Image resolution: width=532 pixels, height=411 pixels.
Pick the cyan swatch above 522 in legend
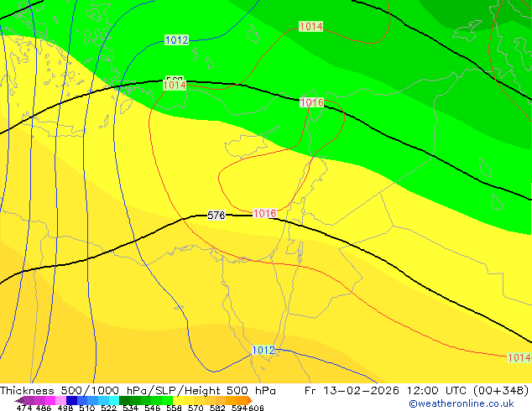point(114,400)
